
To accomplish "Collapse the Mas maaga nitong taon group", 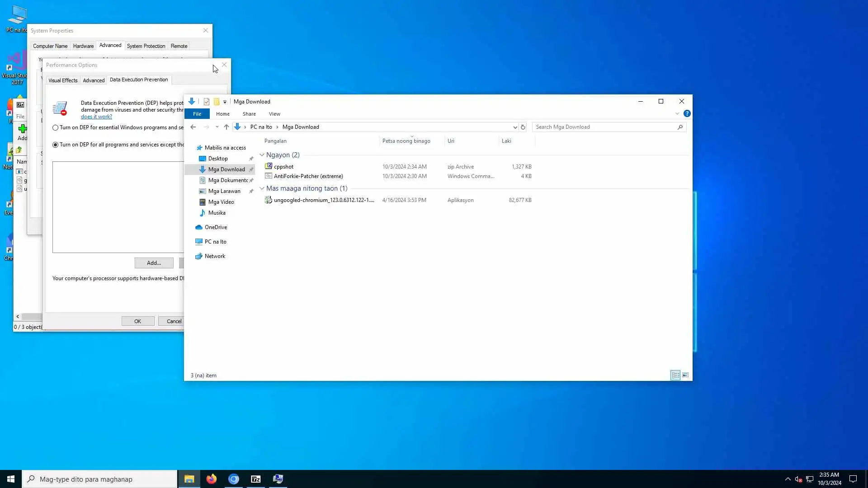I will [262, 188].
